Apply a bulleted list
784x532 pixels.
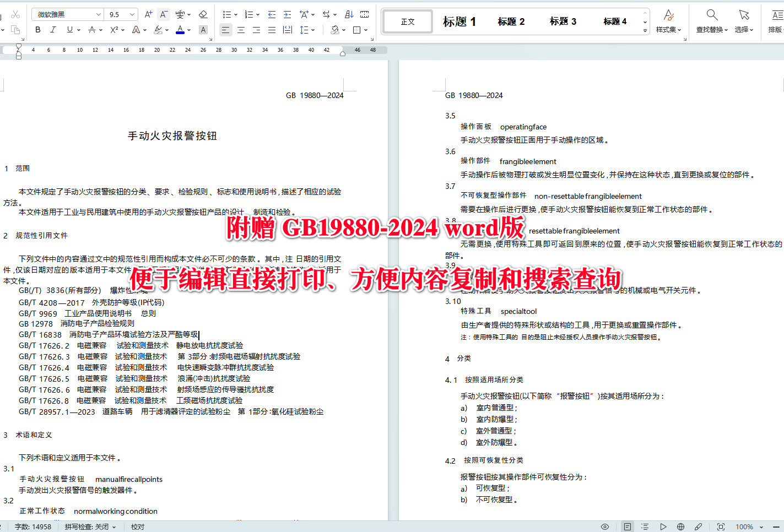pyautogui.click(x=227, y=14)
